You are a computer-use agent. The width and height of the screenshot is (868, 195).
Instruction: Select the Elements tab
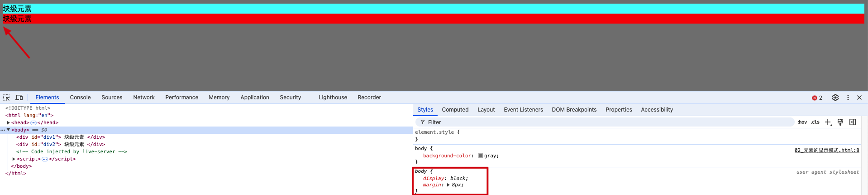coord(47,97)
